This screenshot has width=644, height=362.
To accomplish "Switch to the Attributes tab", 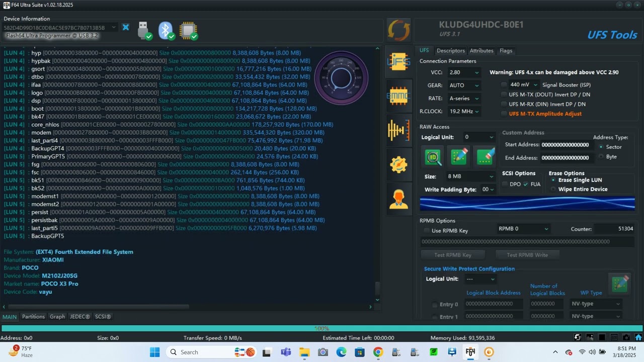I will point(481,50).
